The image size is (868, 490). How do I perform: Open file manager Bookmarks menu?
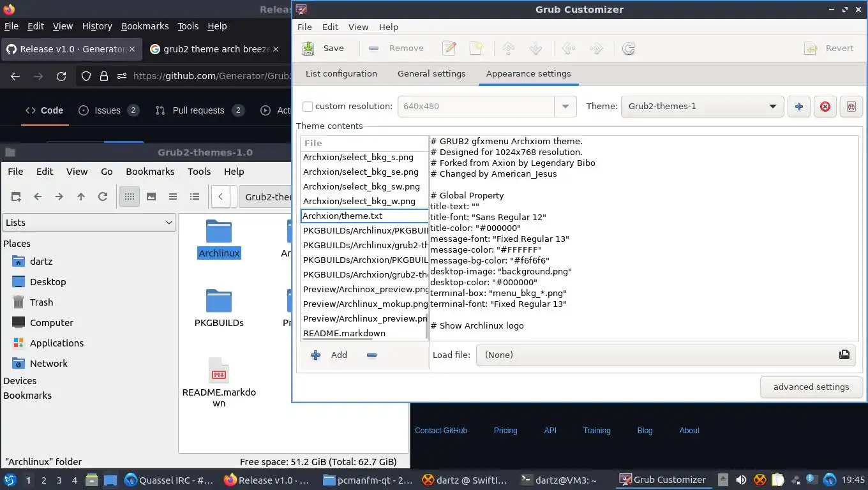(x=150, y=172)
